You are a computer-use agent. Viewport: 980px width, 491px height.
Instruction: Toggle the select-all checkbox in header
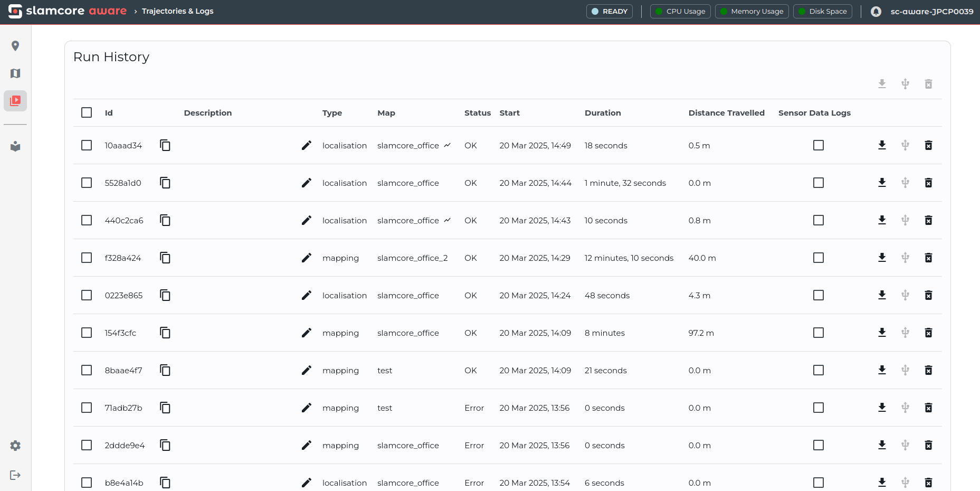pos(87,112)
